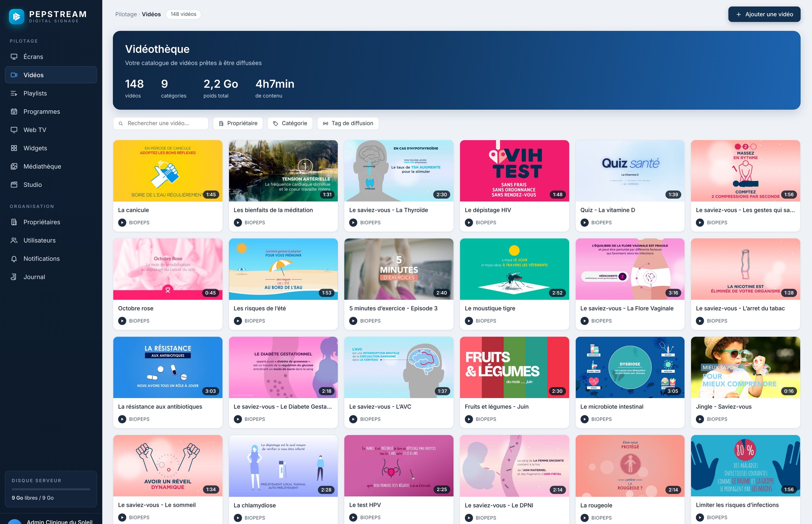Click the Programmes calendar icon
This screenshot has height=524, width=812.
tap(14, 112)
